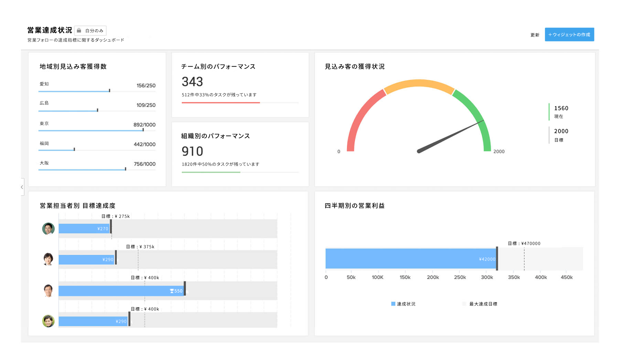Click the 更新 refresh link
Viewport: 620px width, 364px height.
pyautogui.click(x=535, y=35)
